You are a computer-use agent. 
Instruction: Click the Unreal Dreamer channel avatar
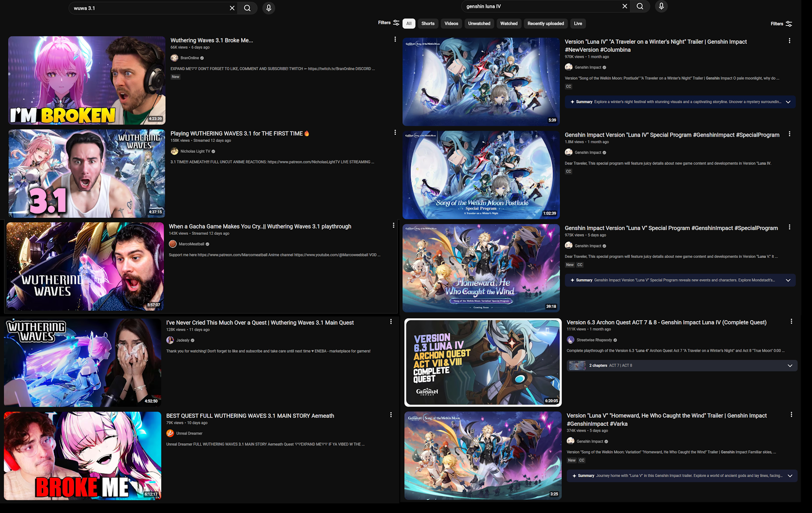coord(170,433)
